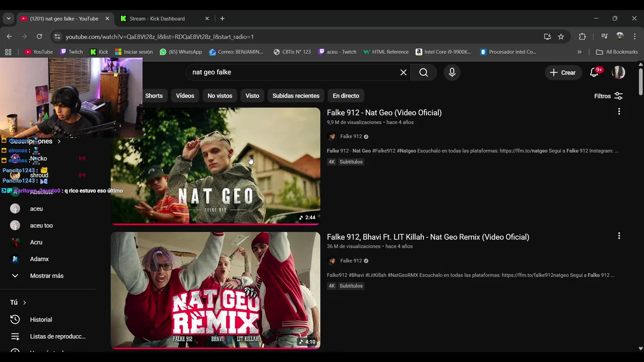This screenshot has height=362, width=644.
Task: Click Subtítulos badge on first result
Action: pos(351,162)
